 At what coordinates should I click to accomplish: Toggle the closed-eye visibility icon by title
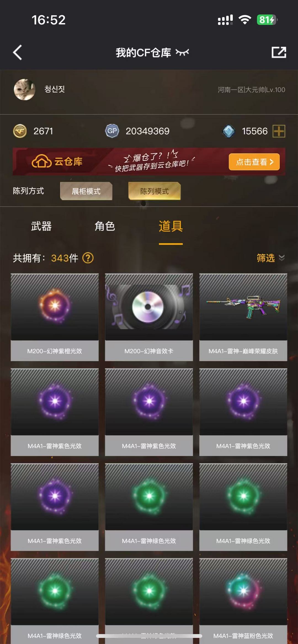pos(182,52)
